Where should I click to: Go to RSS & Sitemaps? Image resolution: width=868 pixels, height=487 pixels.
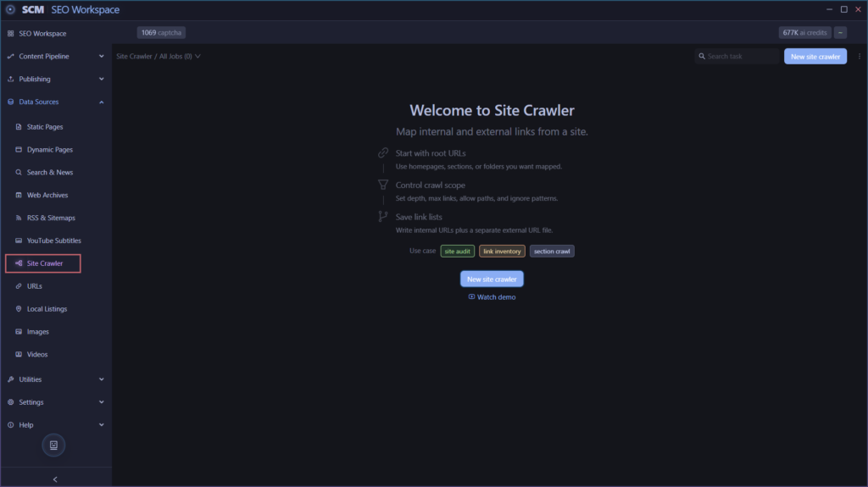click(50, 218)
